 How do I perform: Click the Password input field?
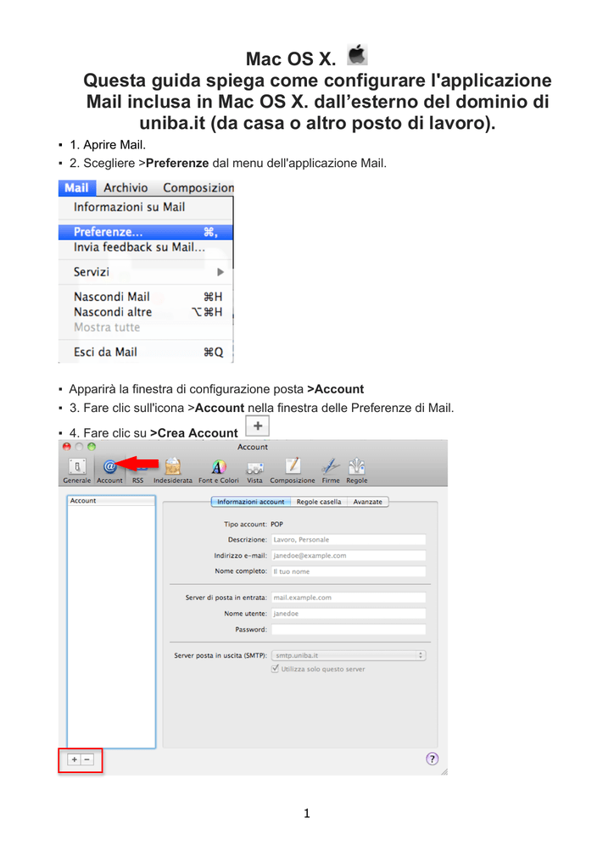pyautogui.click(x=349, y=630)
